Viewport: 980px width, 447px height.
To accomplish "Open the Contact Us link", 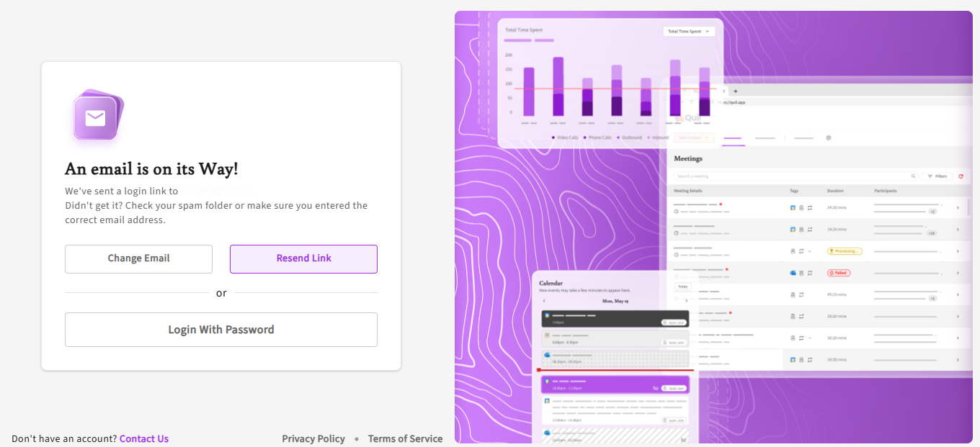I will pyautogui.click(x=144, y=438).
